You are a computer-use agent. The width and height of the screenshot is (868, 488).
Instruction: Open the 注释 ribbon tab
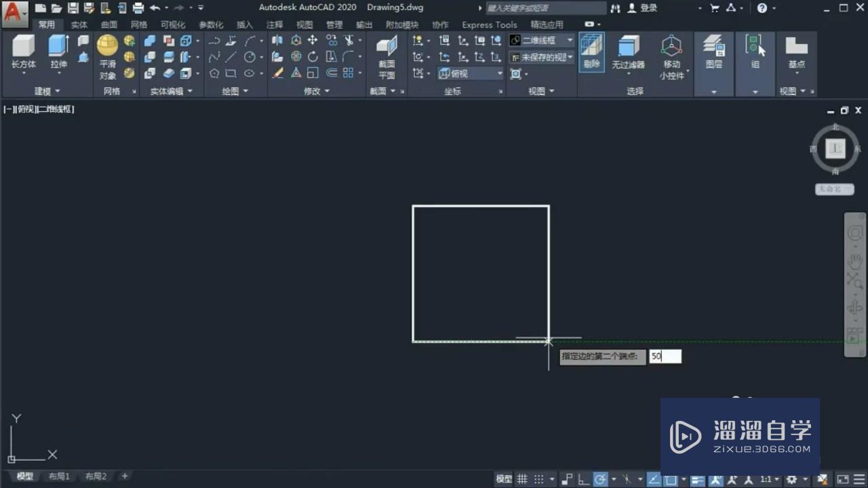coord(275,24)
